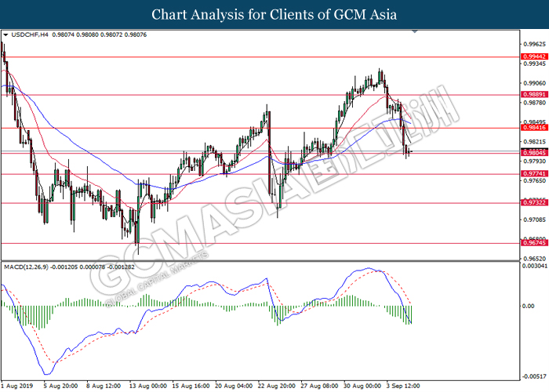The height and width of the screenshot is (392, 549).
Task: Select the 0.98416 red price label
Action: 534,128
